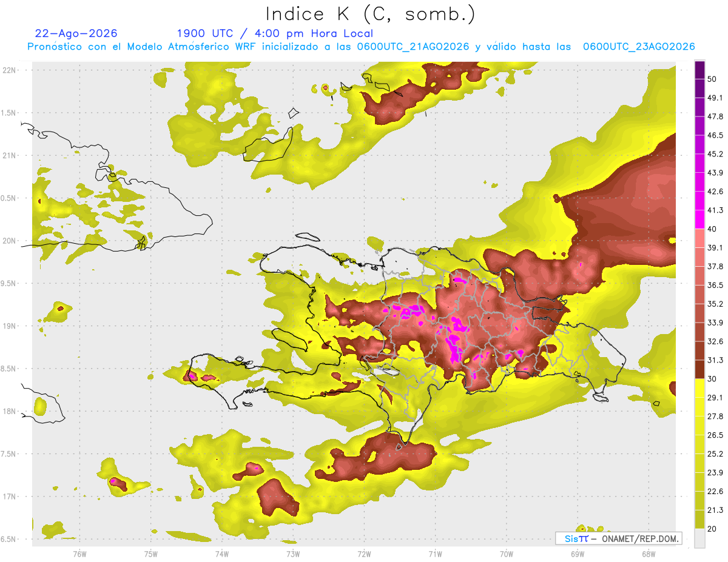Click the "22N" latitude label

click(10, 70)
